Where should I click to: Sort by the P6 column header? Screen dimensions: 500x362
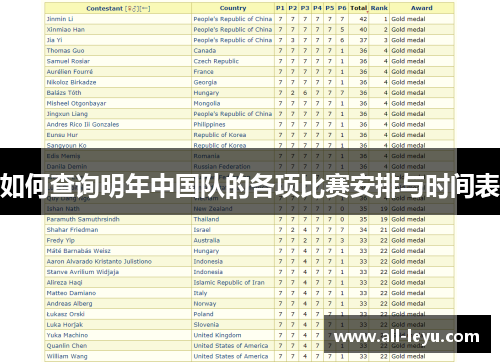click(x=342, y=8)
